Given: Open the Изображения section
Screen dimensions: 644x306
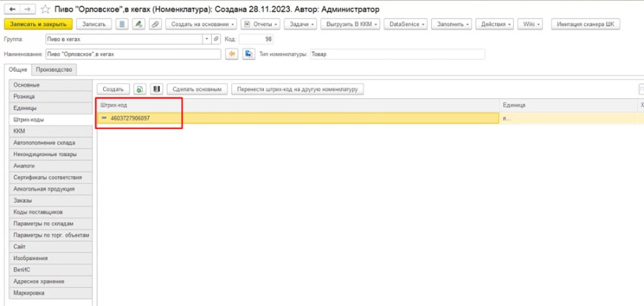Looking at the screenshot, I should pyautogui.click(x=50, y=258).
